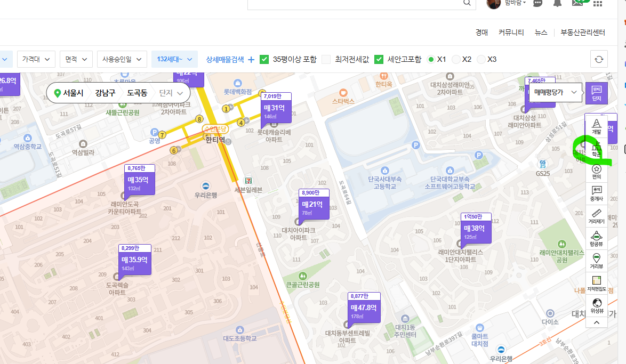
Task: Open 거리뷰 street view
Action: [597, 261]
